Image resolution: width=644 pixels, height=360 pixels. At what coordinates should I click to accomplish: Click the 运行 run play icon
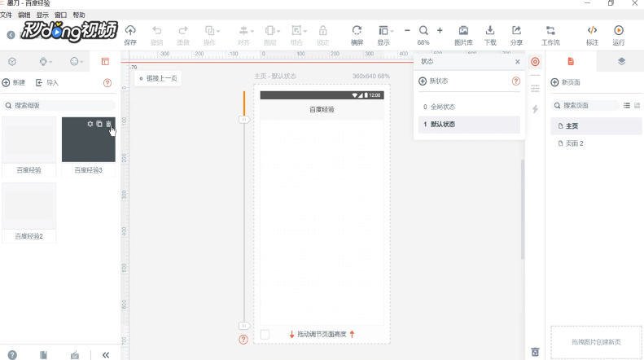click(x=619, y=30)
